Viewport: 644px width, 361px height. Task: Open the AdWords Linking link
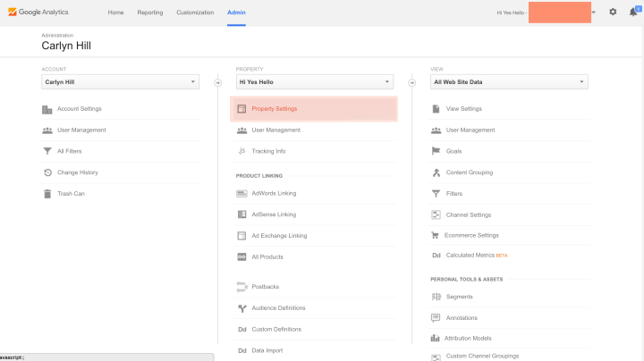[x=274, y=193]
